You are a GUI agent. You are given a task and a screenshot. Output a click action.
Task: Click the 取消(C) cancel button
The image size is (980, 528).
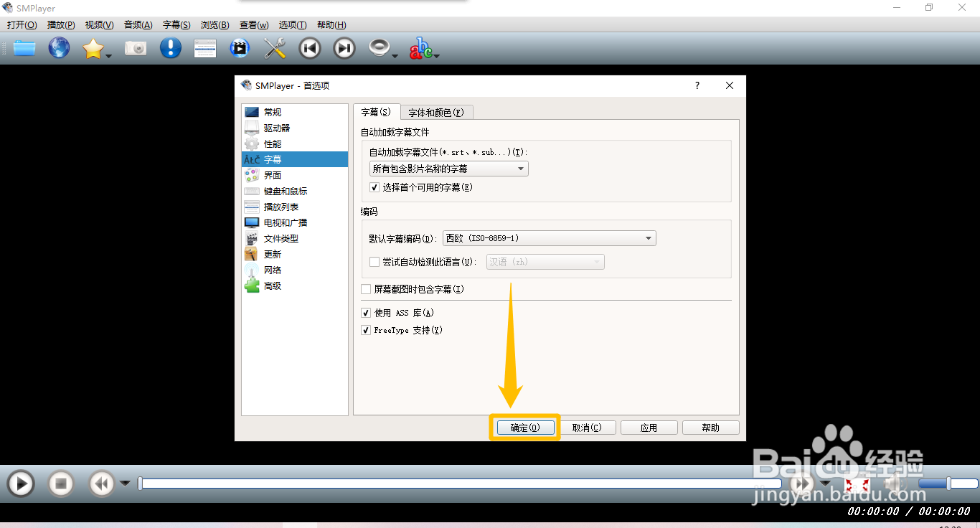(587, 428)
